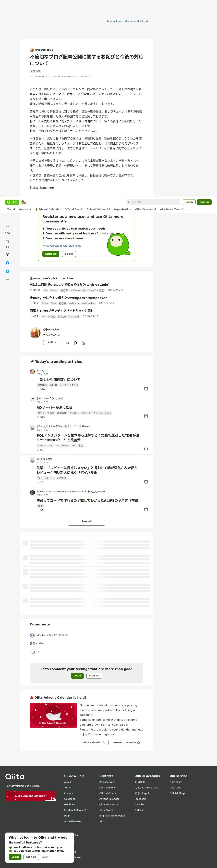Viewport: 217px width, 868px height.
Task: Click jesus_isao's avatar in profile card
Action: coord(35,333)
